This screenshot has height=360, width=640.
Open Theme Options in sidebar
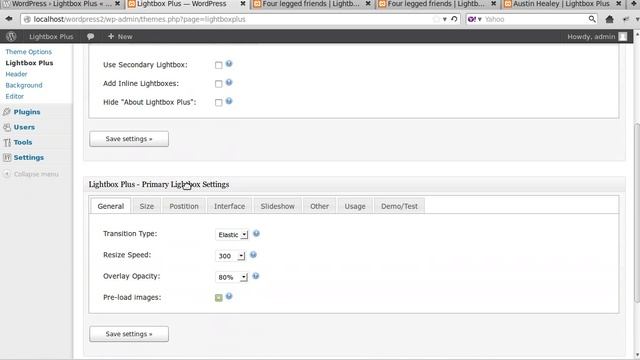pyautogui.click(x=29, y=52)
